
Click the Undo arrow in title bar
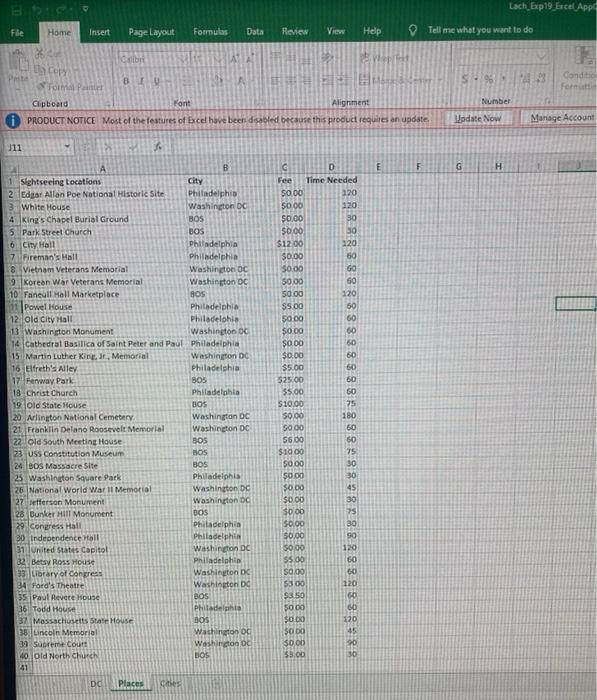(39, 9)
